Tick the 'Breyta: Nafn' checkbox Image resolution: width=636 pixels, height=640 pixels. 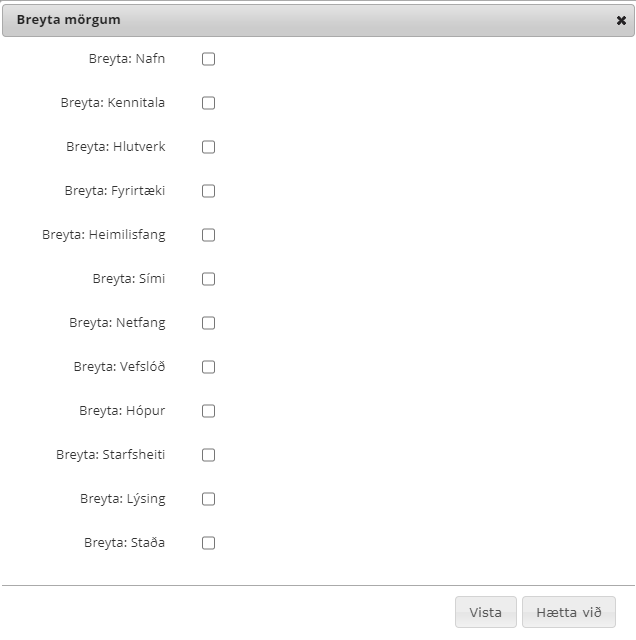pos(208,59)
